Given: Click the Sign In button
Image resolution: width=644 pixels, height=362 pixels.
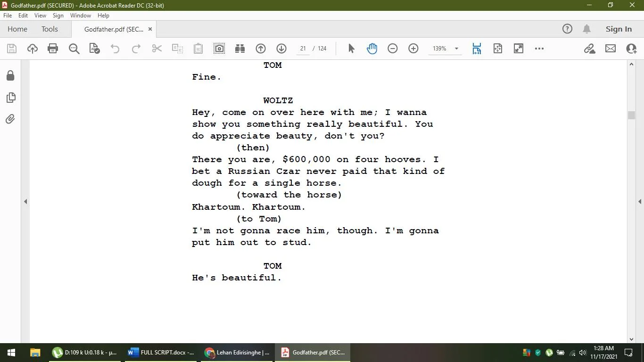Looking at the screenshot, I should 619,29.
